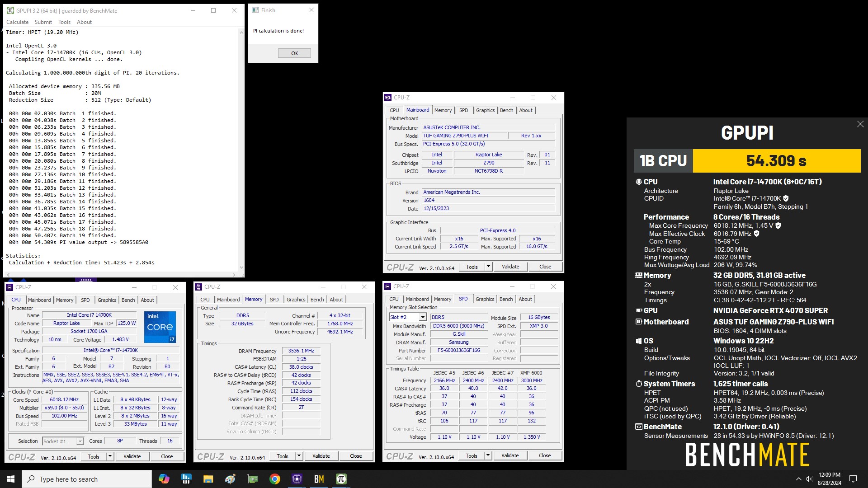This screenshot has height=488, width=868.
Task: Open the notification center icon
Action: point(853,479)
